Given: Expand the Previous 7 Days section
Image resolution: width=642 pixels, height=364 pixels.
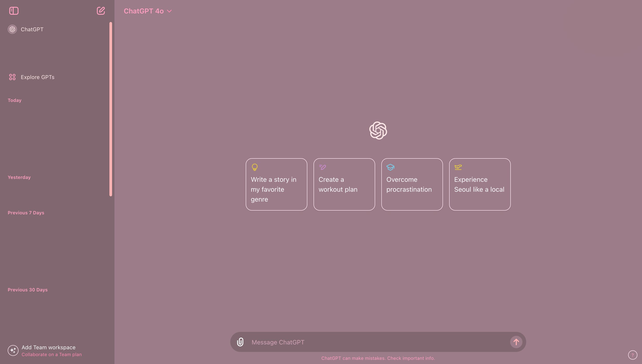Looking at the screenshot, I should tap(26, 213).
